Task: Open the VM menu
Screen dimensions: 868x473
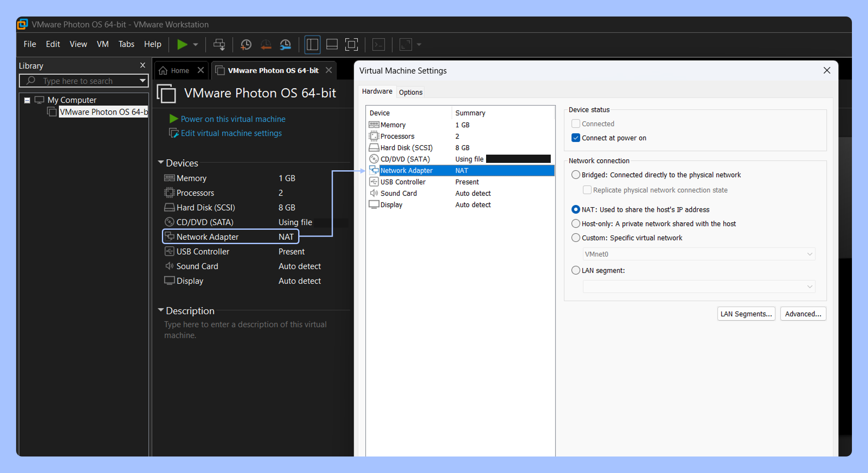Action: coord(102,44)
